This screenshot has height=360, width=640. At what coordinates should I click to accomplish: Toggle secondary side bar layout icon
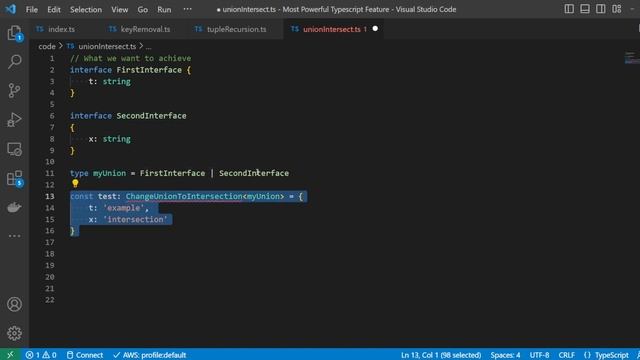click(600, 9)
